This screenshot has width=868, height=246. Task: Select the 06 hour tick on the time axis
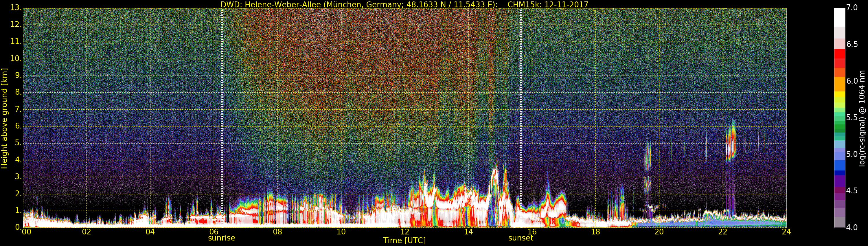pyautogui.click(x=214, y=232)
